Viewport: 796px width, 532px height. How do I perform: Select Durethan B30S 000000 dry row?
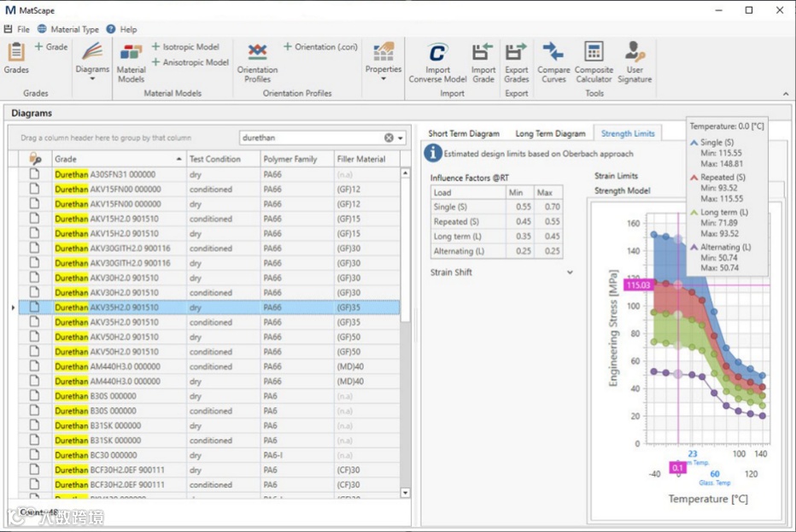(209, 396)
